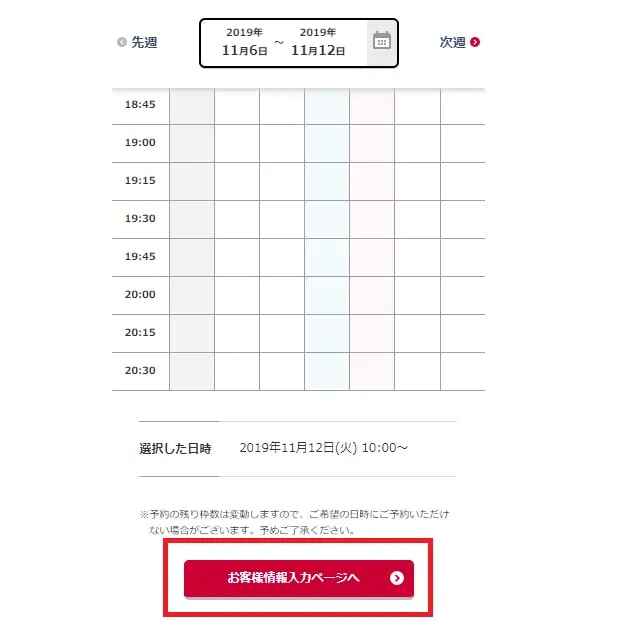
Task: Select 19:45 slot in the third day column
Action: (282, 257)
